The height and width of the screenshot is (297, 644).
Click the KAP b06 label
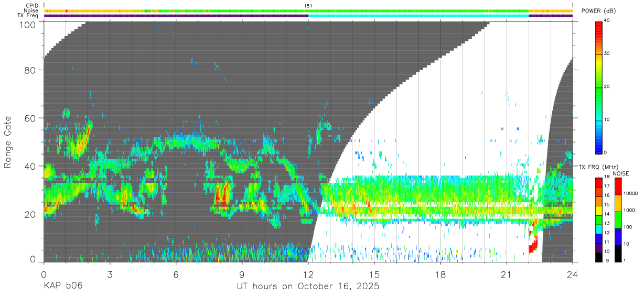click(x=63, y=287)
